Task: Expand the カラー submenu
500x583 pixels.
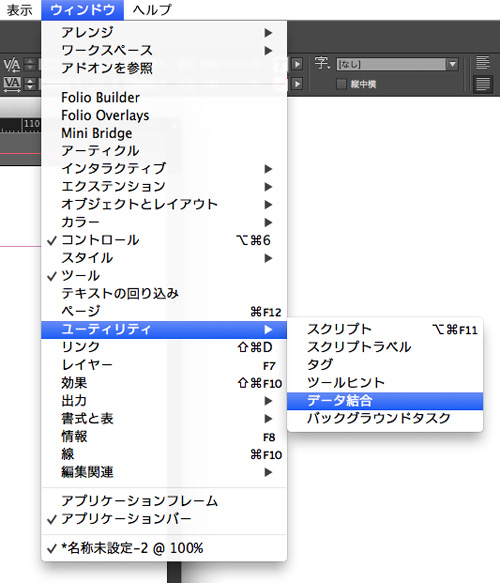Action: [164, 222]
